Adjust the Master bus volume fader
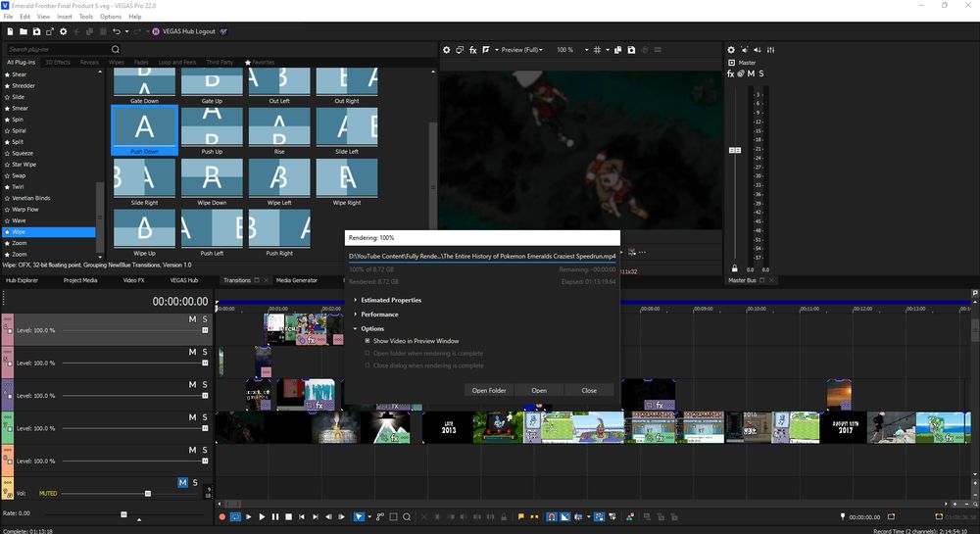The width and height of the screenshot is (980, 534). point(735,151)
